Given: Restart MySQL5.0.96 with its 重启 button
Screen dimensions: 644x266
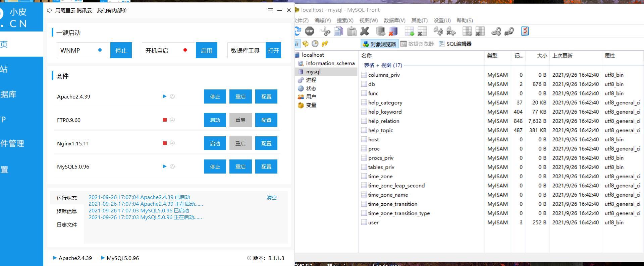Looking at the screenshot, I should (x=240, y=167).
